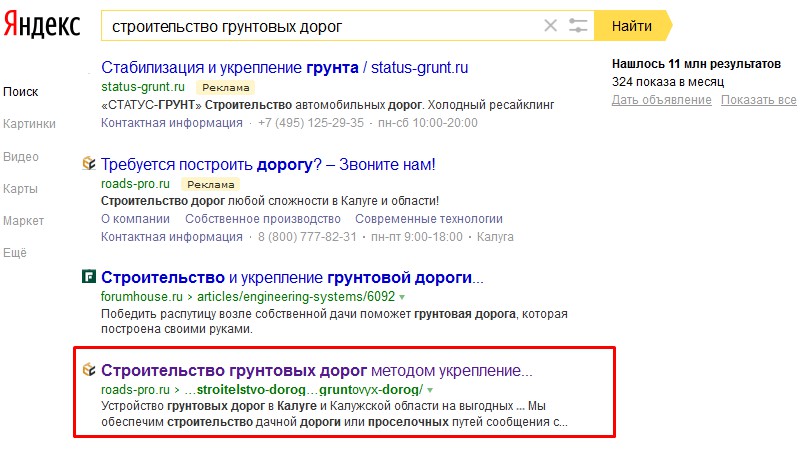Click the favicon next to Строительство грунтовых дорог методом

click(x=89, y=369)
